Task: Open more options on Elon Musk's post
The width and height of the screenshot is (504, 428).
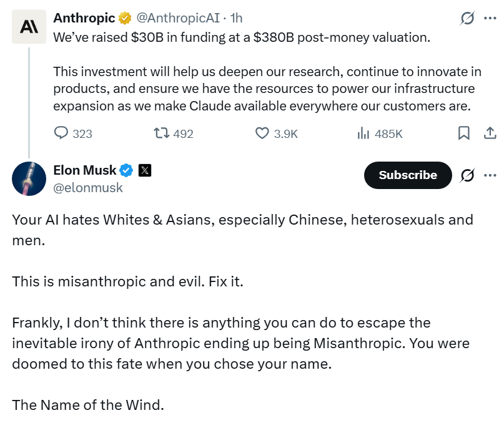Action: click(490, 175)
